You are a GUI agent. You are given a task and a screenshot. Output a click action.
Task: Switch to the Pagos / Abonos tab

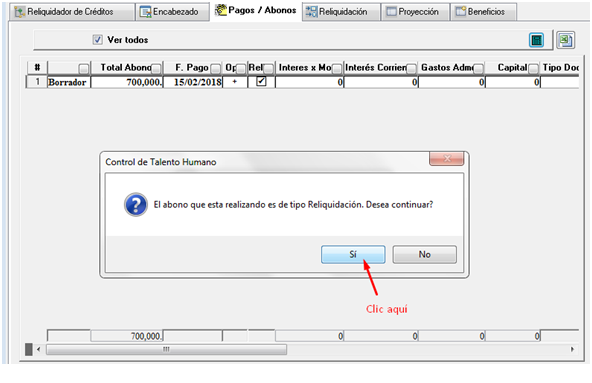pyautogui.click(x=256, y=11)
